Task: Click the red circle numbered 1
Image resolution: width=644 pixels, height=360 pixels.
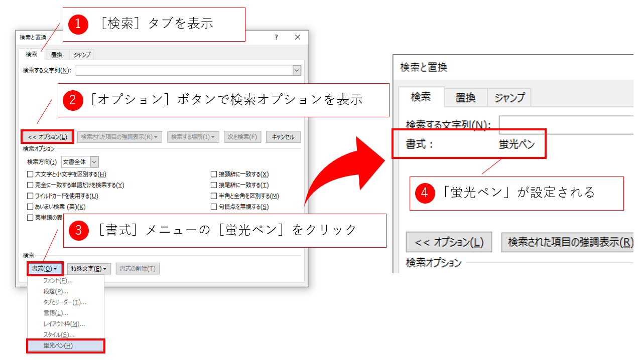Action: click(78, 24)
